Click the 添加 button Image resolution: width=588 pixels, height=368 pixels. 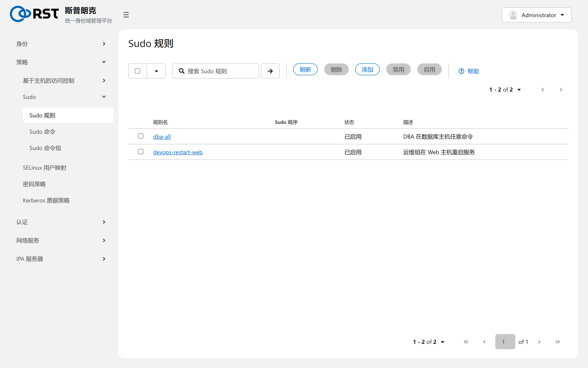pyautogui.click(x=367, y=70)
